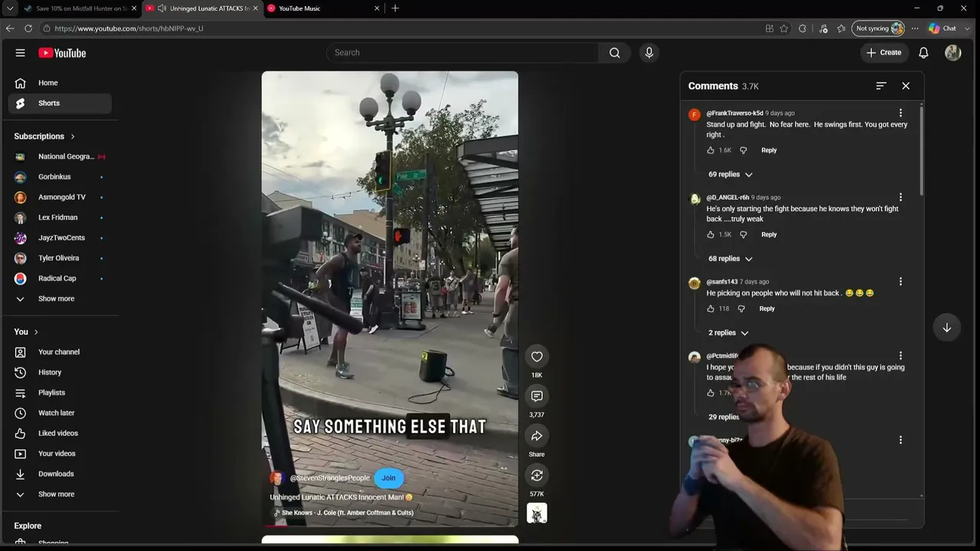Screen dimensions: 980x551
Task: Show more items under You section
Action: (60, 494)
